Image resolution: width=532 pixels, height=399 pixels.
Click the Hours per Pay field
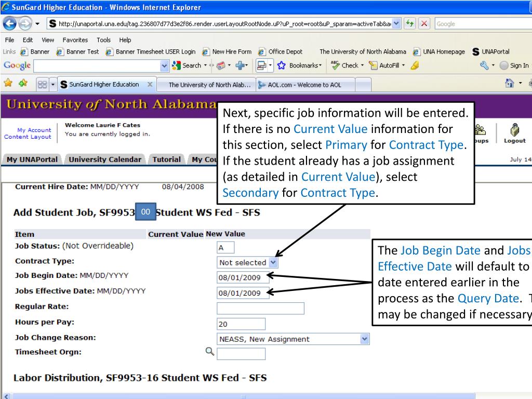click(241, 324)
